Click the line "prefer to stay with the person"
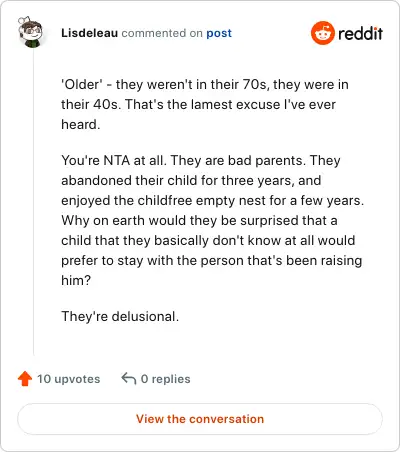The height and width of the screenshot is (452, 400). [x=211, y=261]
